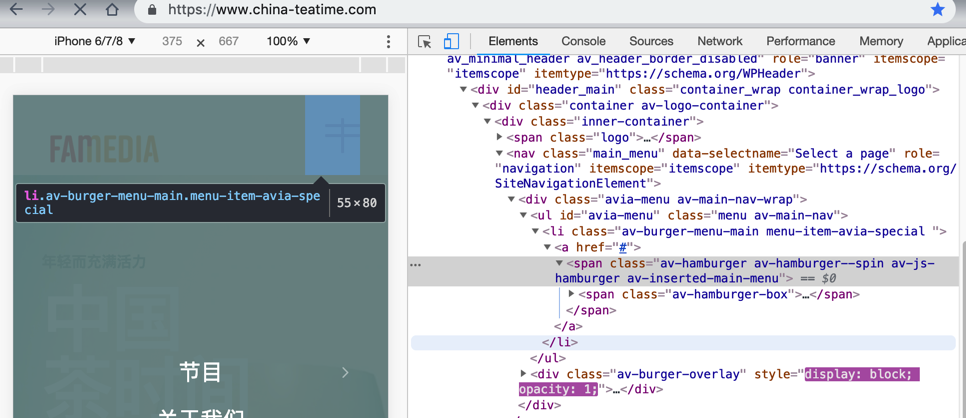Screen dimensions: 966x418
Task: Open the iPhone 6/7/8 device dropdown
Action: [95, 41]
